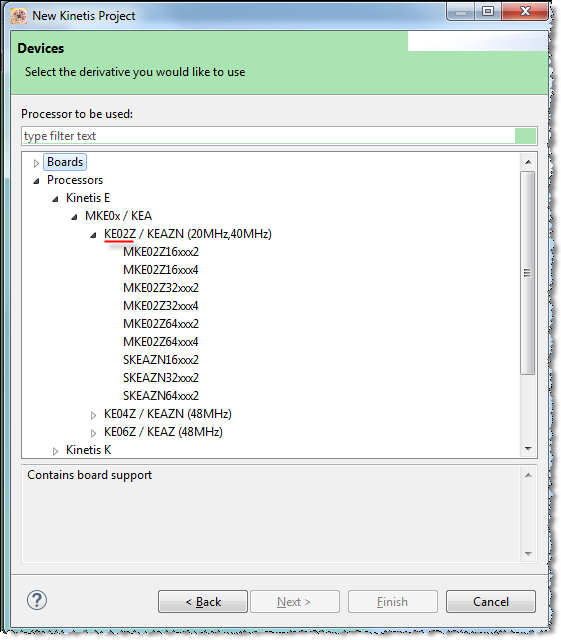This screenshot has width=561, height=640.
Task: Select the Kinetis K tree item
Action: point(89,450)
